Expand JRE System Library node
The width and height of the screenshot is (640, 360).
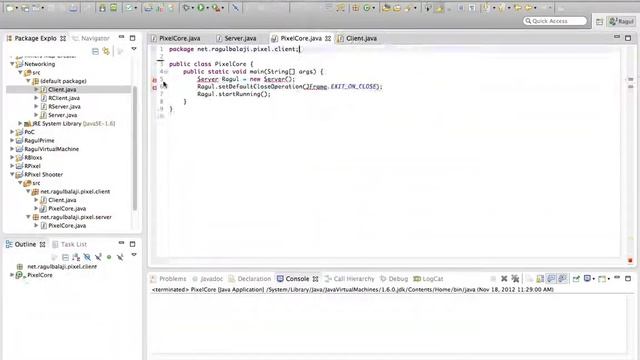[x=20, y=123]
